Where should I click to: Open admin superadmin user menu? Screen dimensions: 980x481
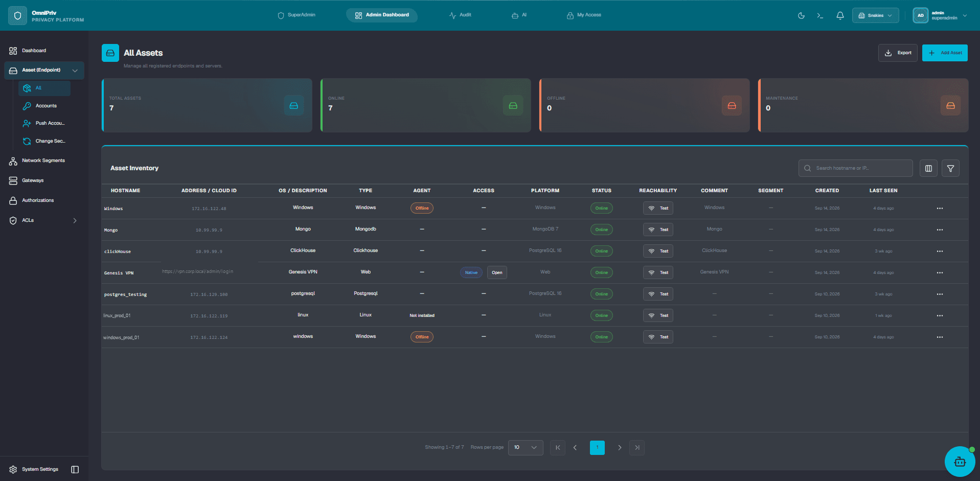pos(940,15)
